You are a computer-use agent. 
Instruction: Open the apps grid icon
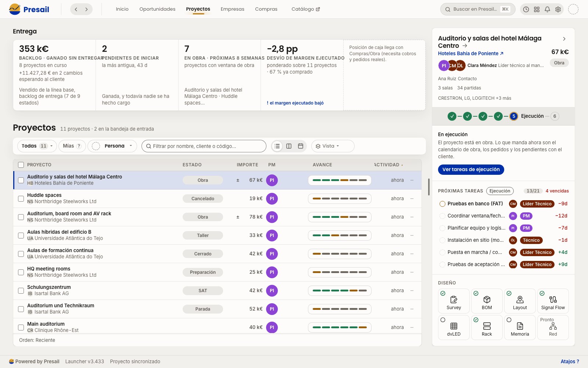[537, 9]
